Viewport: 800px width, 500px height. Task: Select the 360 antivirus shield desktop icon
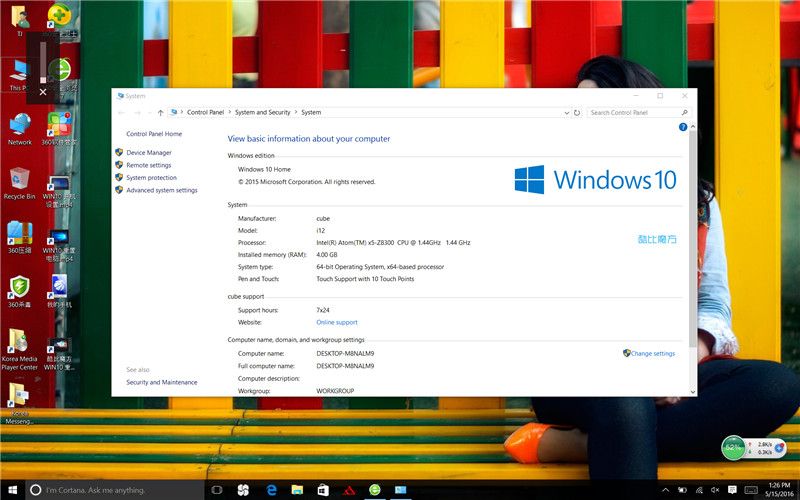(19, 291)
